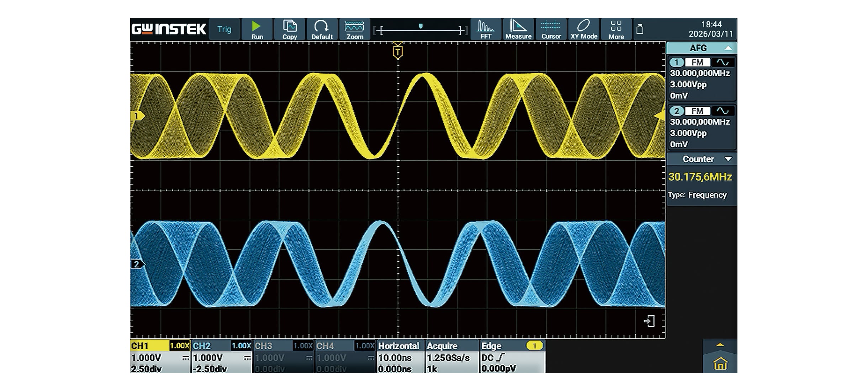868x391 pixels.
Task: Enable Cursor measurement
Action: click(551, 29)
